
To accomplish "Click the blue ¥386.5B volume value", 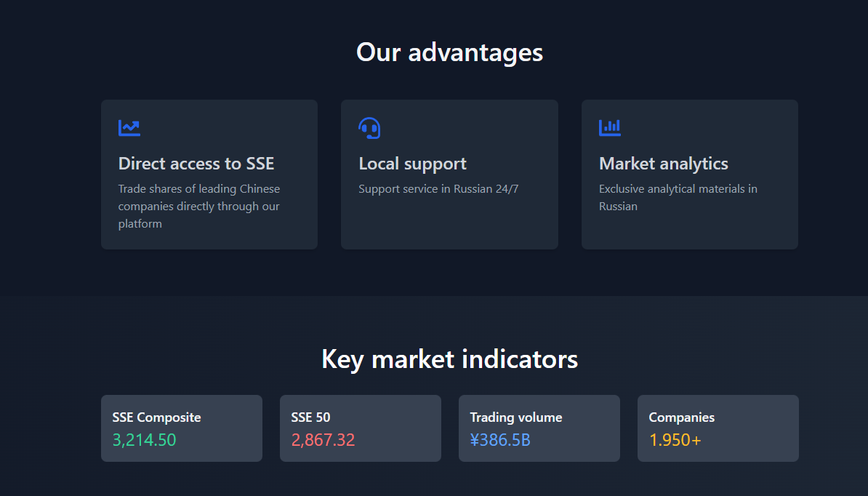I will (499, 440).
